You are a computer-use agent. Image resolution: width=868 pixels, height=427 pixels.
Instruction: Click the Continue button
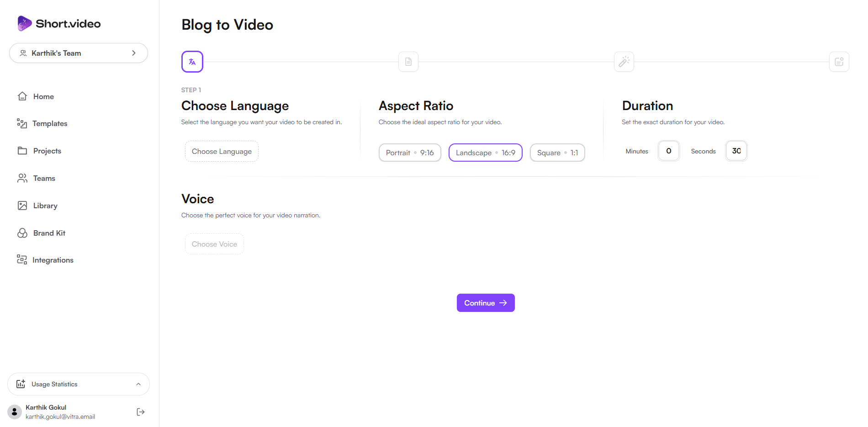(486, 303)
